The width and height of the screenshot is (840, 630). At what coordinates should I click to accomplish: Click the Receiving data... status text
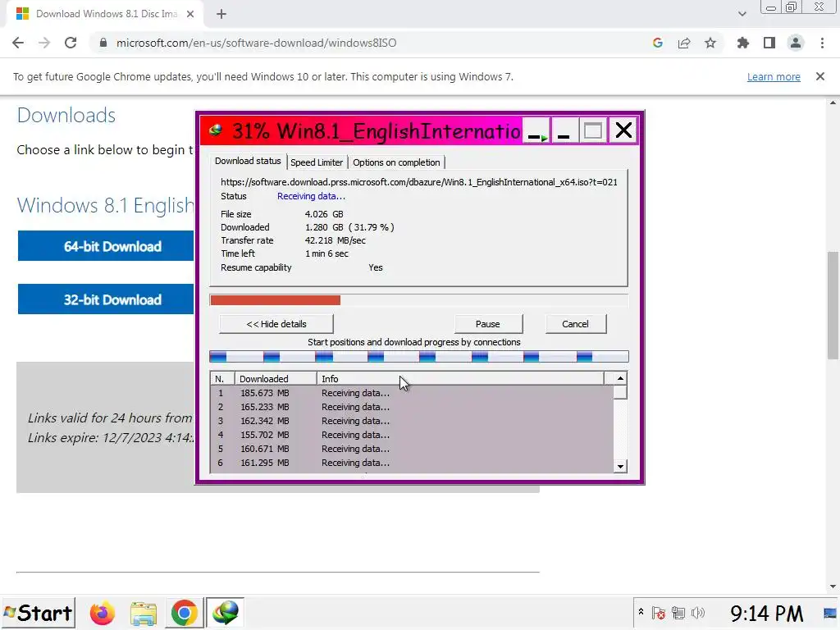tap(311, 196)
